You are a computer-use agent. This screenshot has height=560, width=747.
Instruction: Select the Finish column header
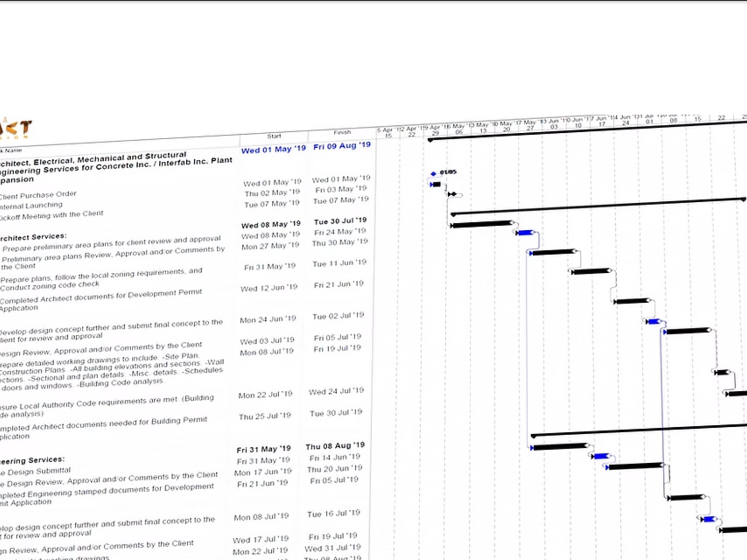point(342,132)
